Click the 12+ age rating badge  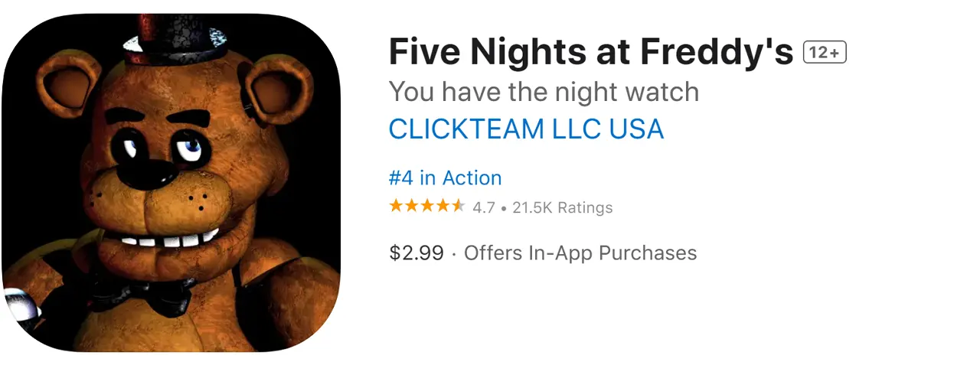(824, 53)
